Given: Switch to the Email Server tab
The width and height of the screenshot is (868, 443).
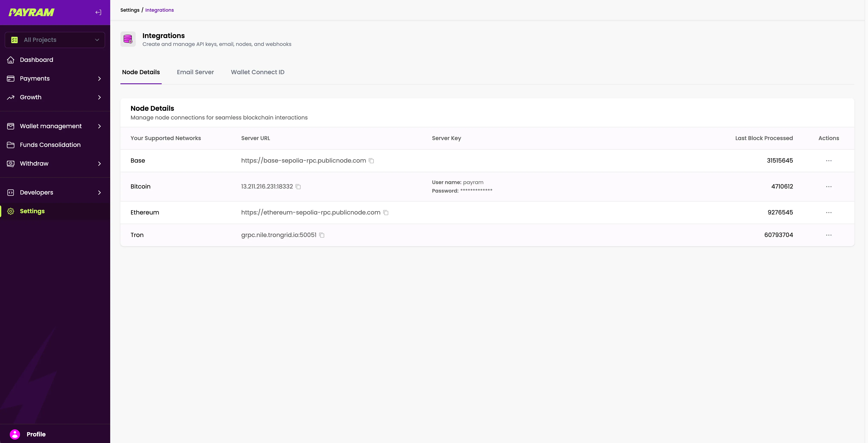Looking at the screenshot, I should pos(195,72).
